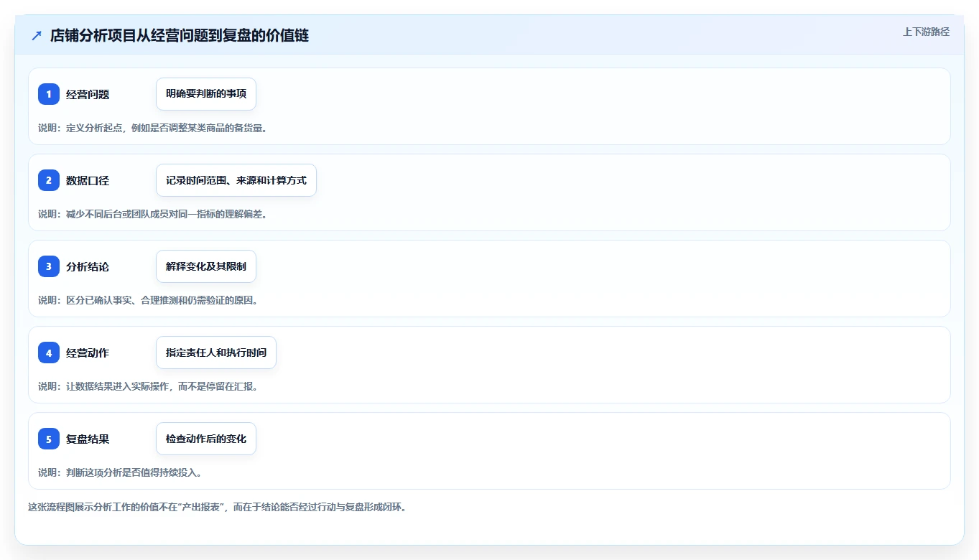979x560 pixels.
Task: Click the note 区分已确认事实、合理推测和仍需验证的原因
Action: 148,300
